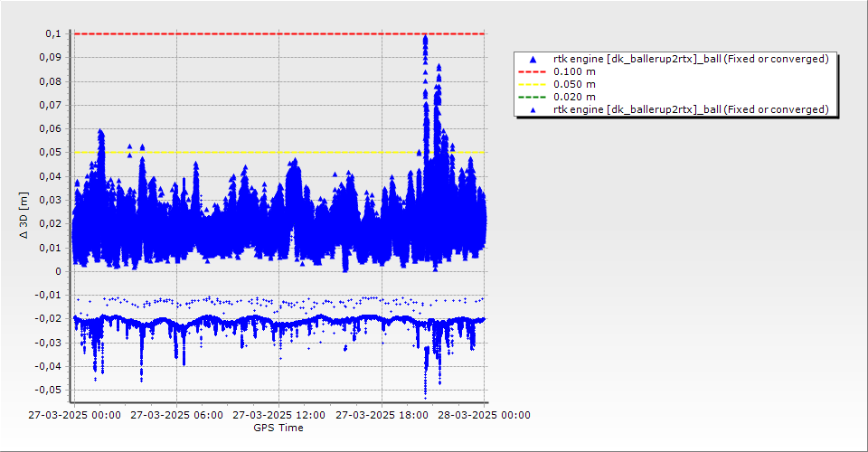The image size is (868, 452).
Task: Click the large blue triangle legend marker
Action: tap(533, 59)
